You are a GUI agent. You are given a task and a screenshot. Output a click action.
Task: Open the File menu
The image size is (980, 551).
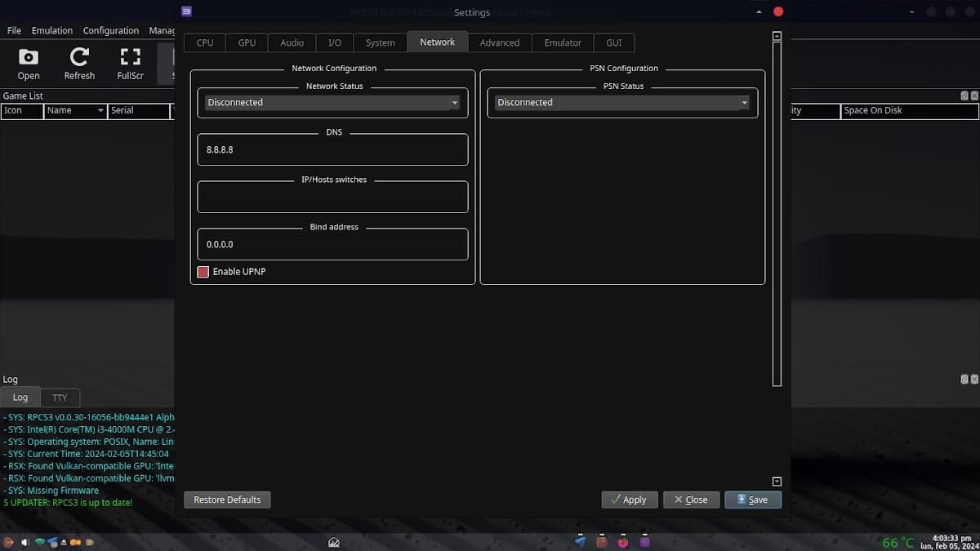14,30
